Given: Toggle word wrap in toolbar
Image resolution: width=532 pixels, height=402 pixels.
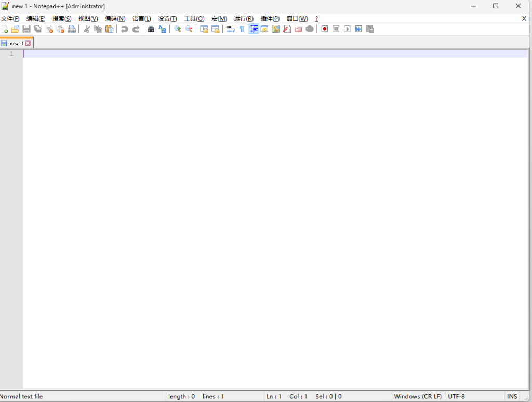Looking at the screenshot, I should coord(230,29).
